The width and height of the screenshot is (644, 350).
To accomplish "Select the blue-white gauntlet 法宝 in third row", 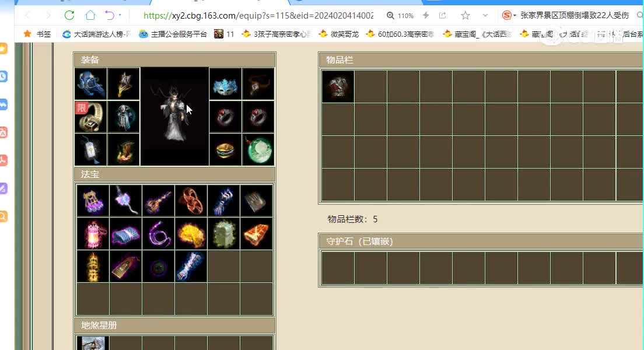I will point(191,267).
